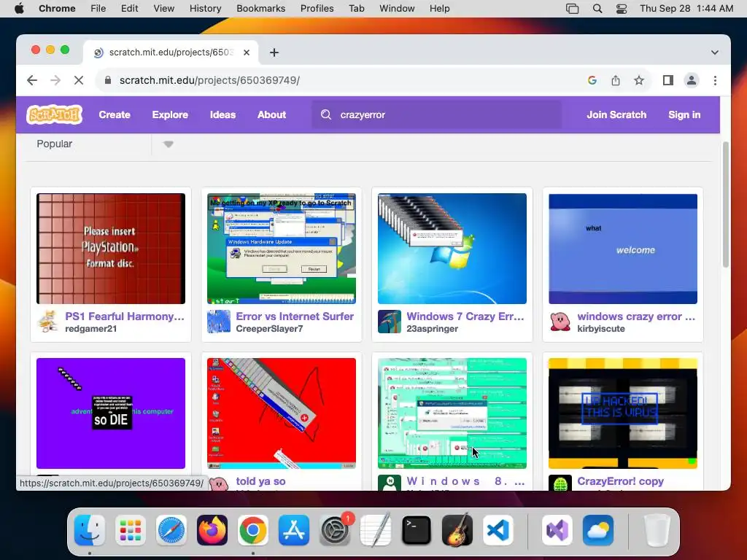The height and width of the screenshot is (560, 747).
Task: Open the Chrome three-dot menu
Action: [715, 80]
